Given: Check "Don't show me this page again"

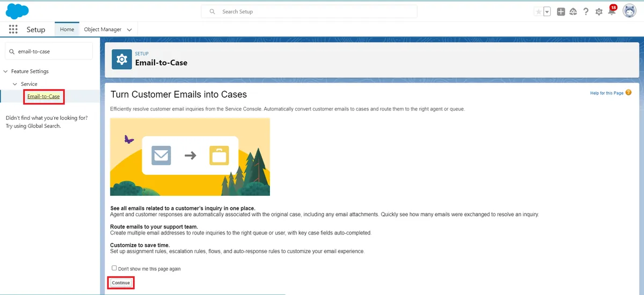Looking at the screenshot, I should (114, 268).
